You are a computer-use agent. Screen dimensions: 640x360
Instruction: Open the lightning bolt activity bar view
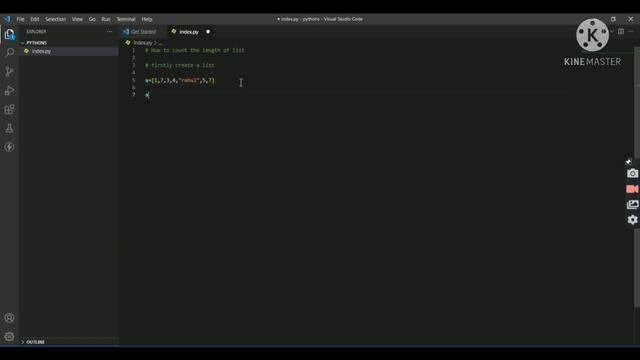pyautogui.click(x=9, y=147)
